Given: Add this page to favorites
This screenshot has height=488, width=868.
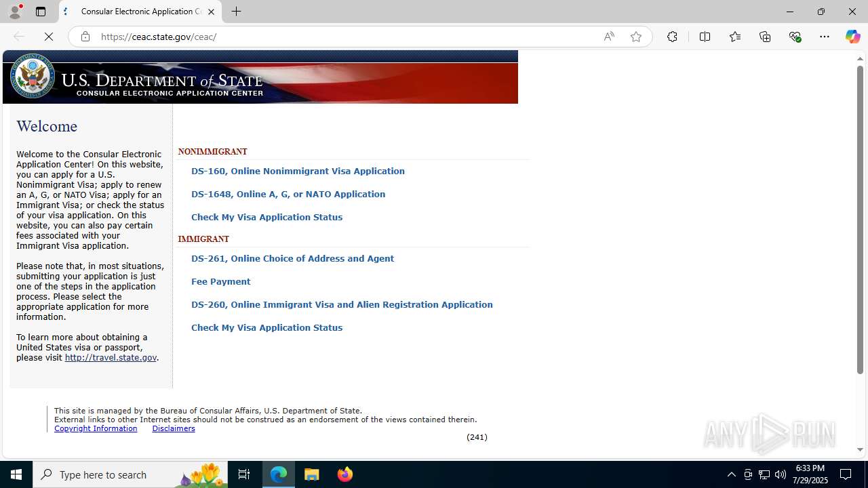Looking at the screenshot, I should pos(636,37).
